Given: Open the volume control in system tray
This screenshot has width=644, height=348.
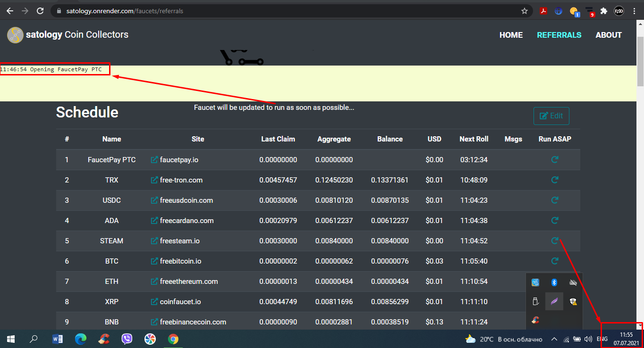Looking at the screenshot, I should 588,339.
